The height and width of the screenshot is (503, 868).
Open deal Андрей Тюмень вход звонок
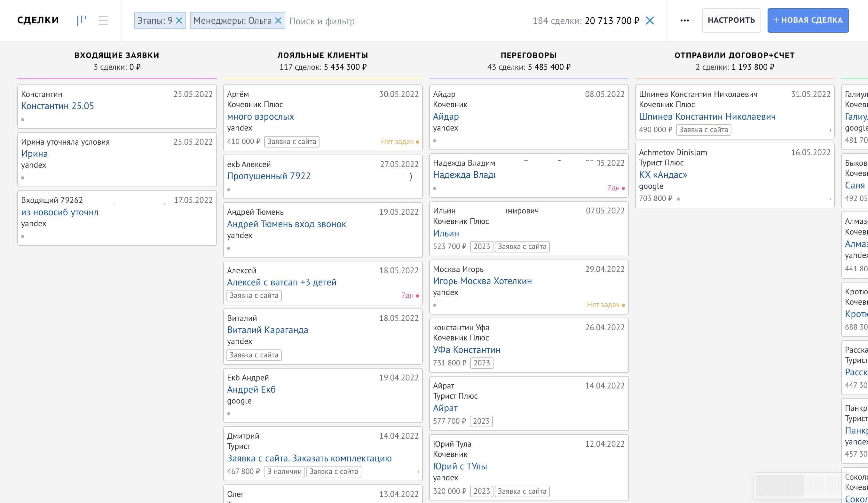(287, 224)
